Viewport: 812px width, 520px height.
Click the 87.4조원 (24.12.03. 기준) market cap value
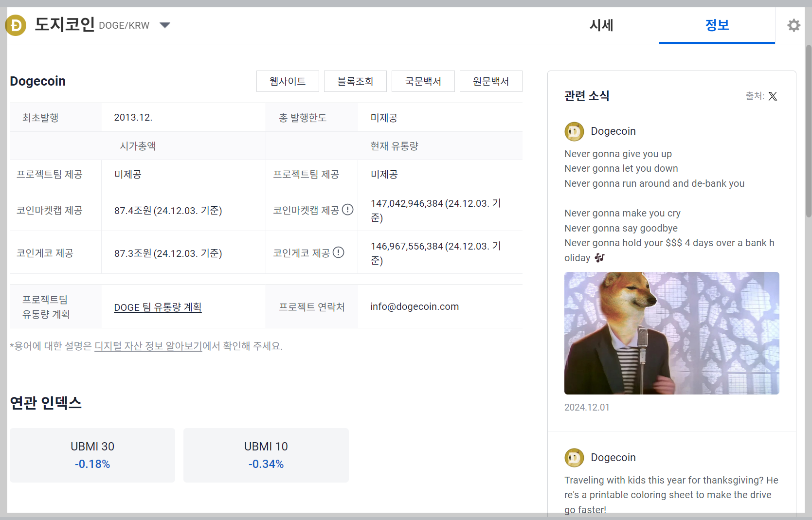(168, 210)
